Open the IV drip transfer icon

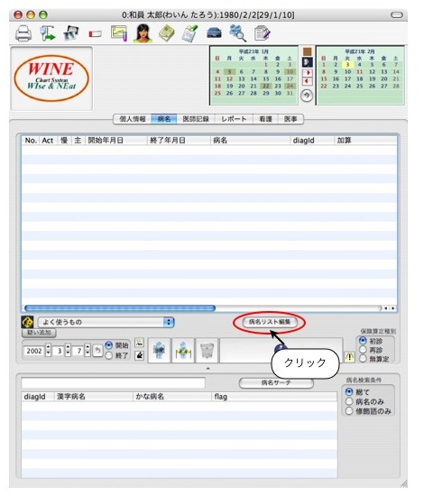pos(47,33)
